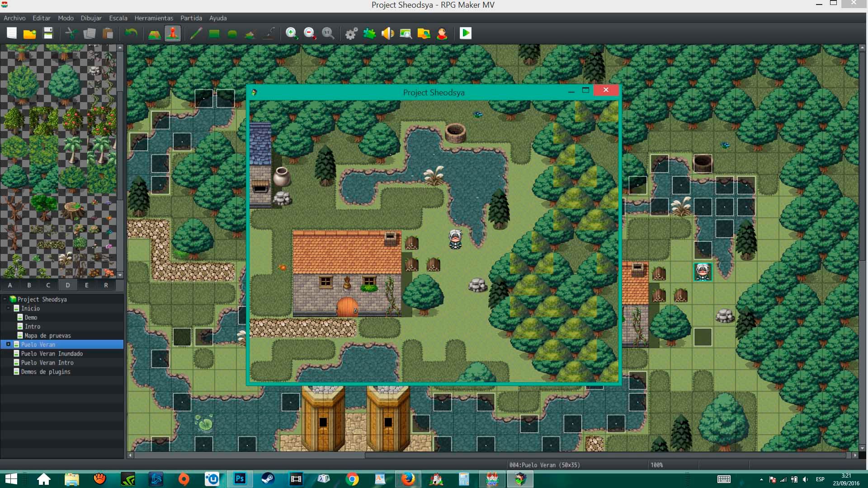Pick the tree stump tile in palette
Screen dimensions: 868x488
(73, 210)
